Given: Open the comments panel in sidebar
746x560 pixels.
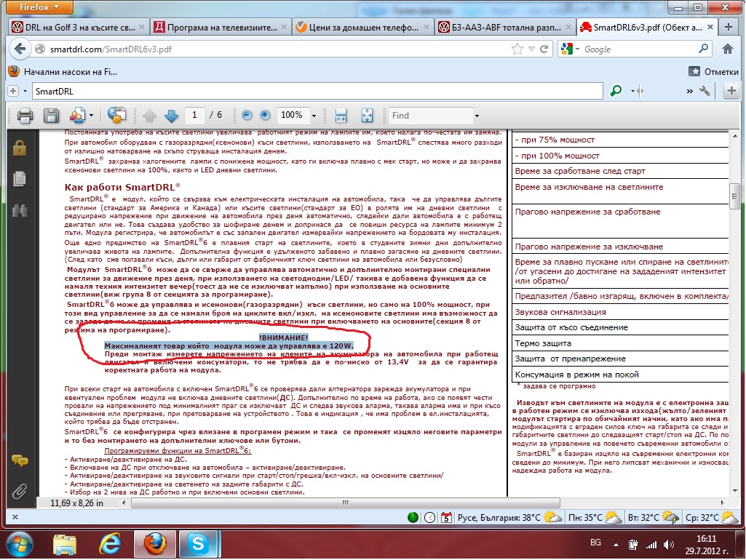Looking at the screenshot, I should click(20, 461).
